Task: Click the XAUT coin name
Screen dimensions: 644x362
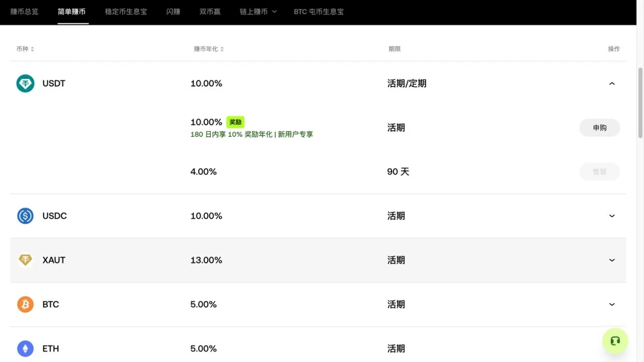Action: (x=54, y=260)
